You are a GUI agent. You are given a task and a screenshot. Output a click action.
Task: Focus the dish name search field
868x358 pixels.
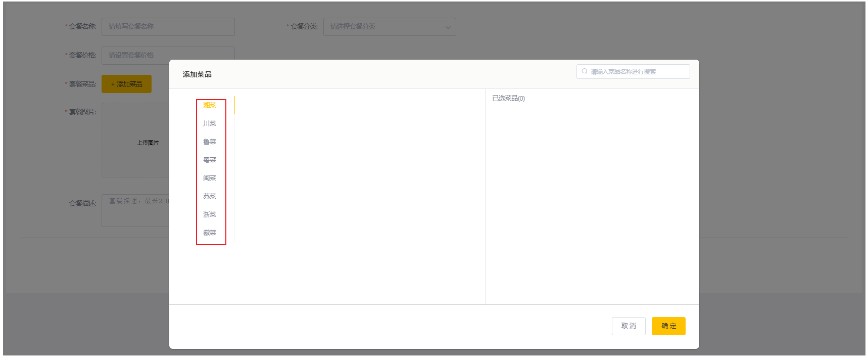pyautogui.click(x=638, y=72)
